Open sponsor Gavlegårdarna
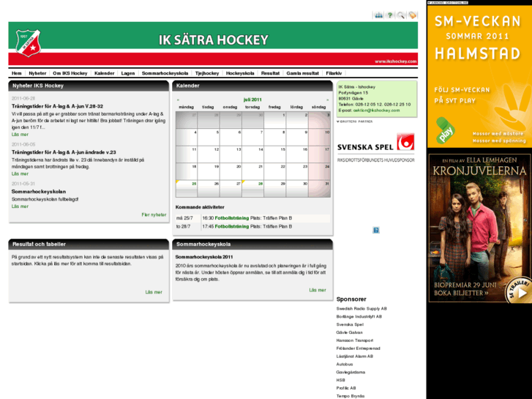Screen dimensions: 532x399 coord(351,372)
